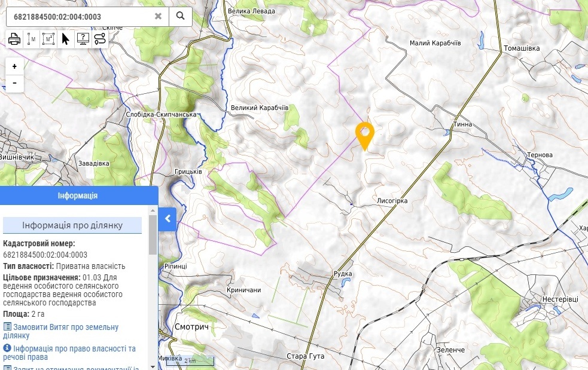Open Замовити Витяг про земельну ділянку link
This screenshot has width=588, height=370.
(61, 331)
